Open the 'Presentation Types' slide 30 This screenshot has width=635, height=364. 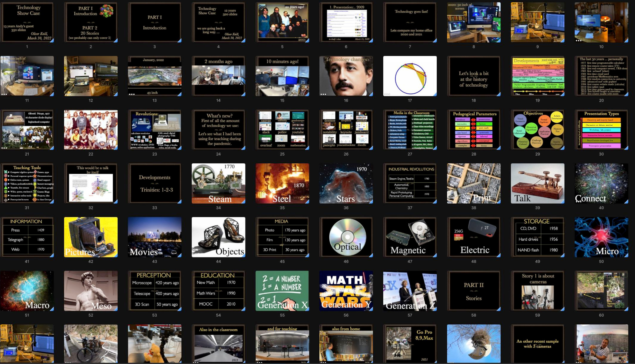pos(601,130)
